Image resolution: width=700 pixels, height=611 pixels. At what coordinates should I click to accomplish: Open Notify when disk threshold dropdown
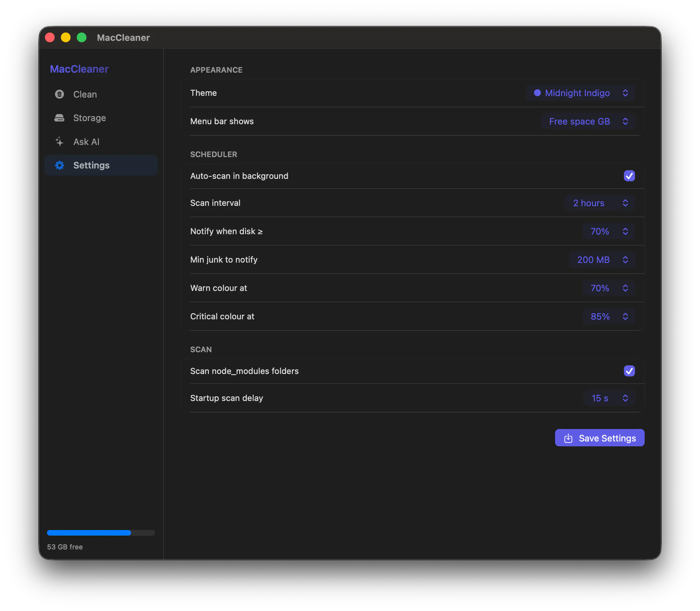[x=609, y=231]
